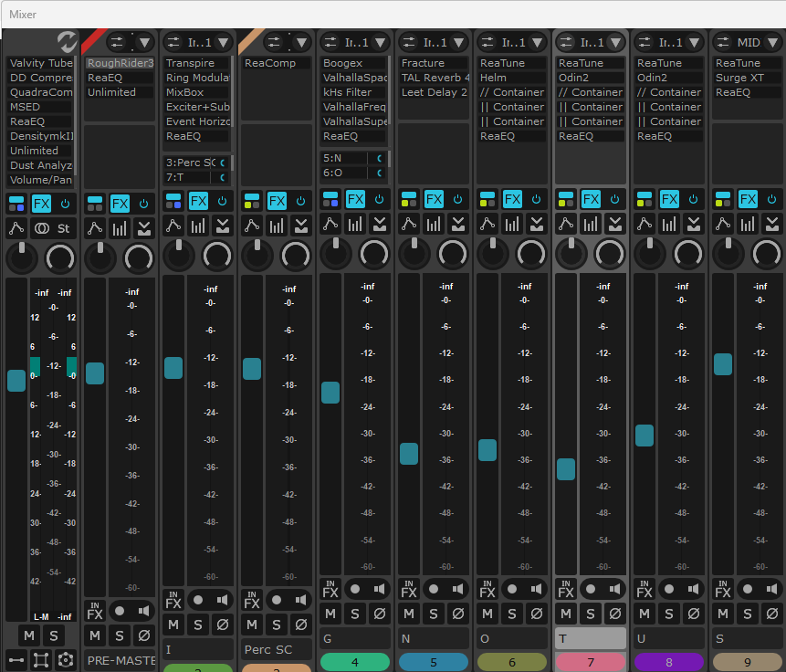Select TAL Reverb FX on track N
Viewport: 786px width, 672px height.
pyautogui.click(x=435, y=78)
